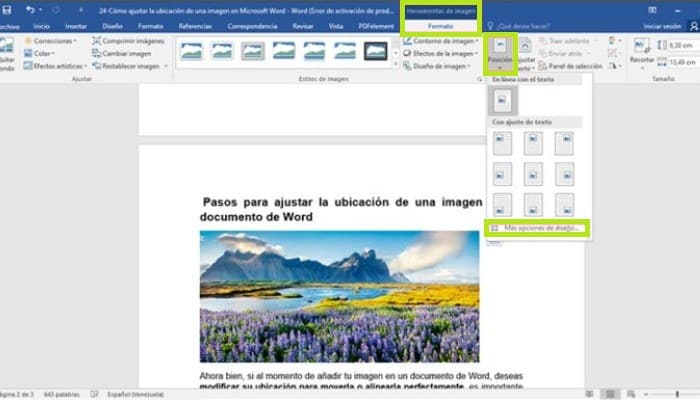Apply the second picture style thumbnail
This screenshot has height=400, width=700.
(222, 51)
